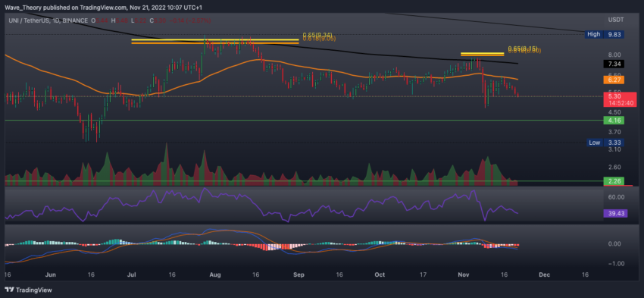The width and height of the screenshot is (644, 298).
Task: Click the -1.00 level on MACD axis
Action: pos(616,263)
